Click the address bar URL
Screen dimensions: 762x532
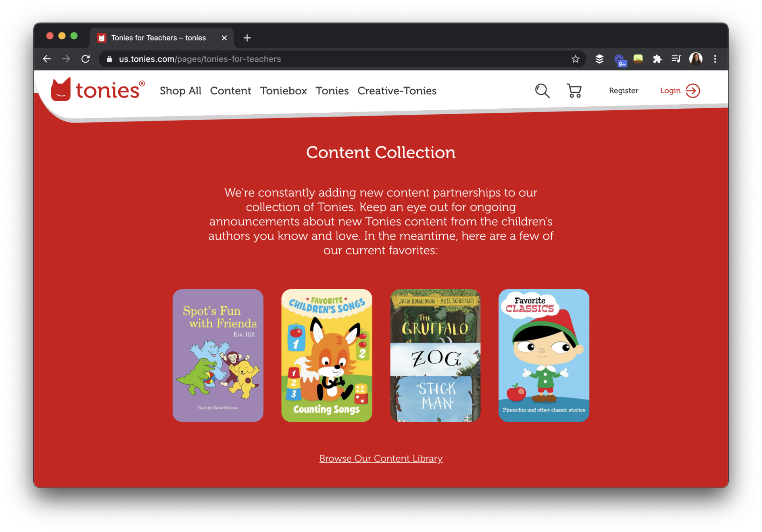[200, 59]
